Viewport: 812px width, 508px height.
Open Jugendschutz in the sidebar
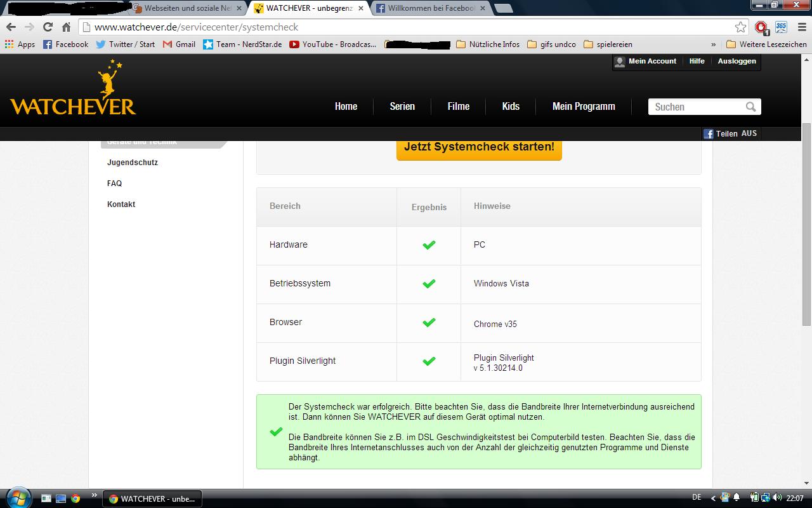(x=133, y=163)
